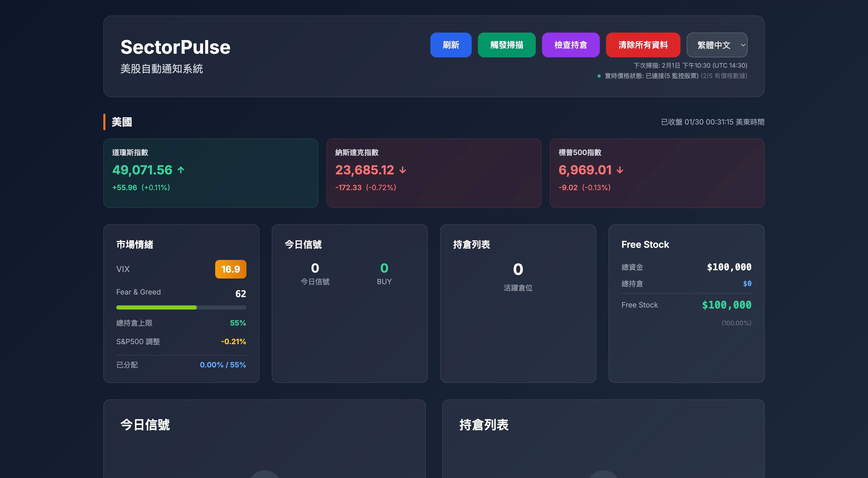Click the SectorPulse title logo
The image size is (868, 478).
click(175, 47)
